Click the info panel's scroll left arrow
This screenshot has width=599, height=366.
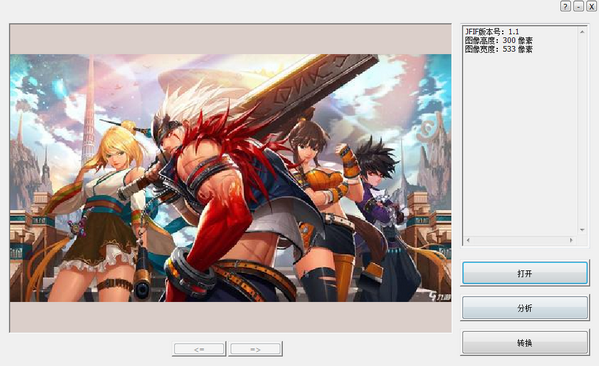tap(468, 240)
